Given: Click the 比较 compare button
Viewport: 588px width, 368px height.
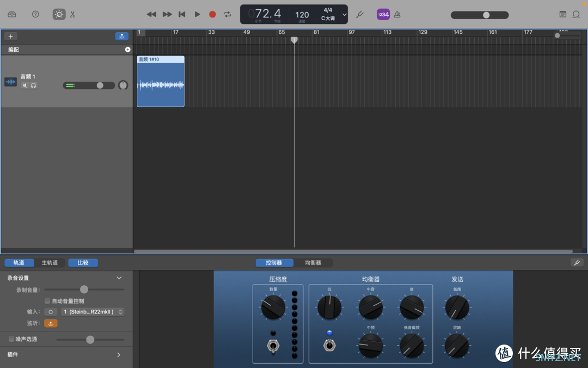Looking at the screenshot, I should point(83,263).
